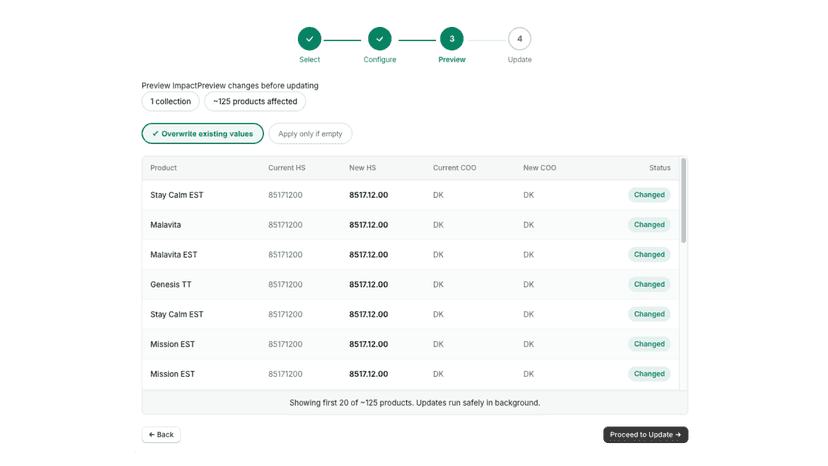Choose Apply only if empty option
The image size is (828, 466).
coord(310,134)
